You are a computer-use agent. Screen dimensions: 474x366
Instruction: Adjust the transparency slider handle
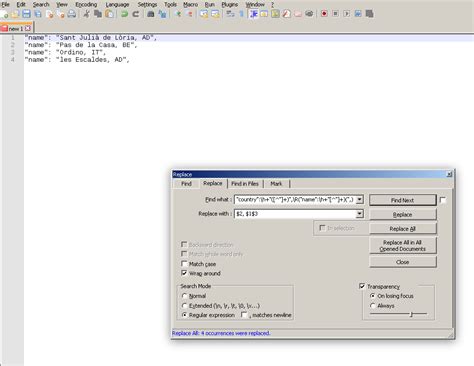(x=411, y=314)
